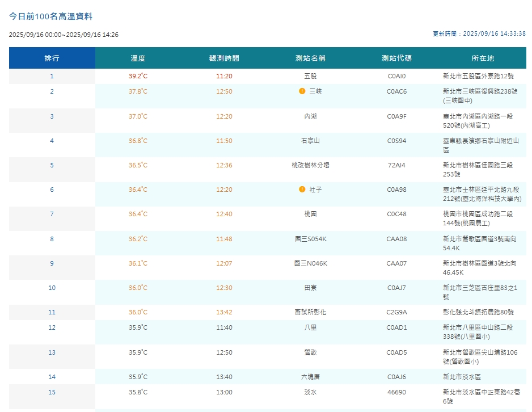Click the 桃改樹林分場 station name
This screenshot has width=532, height=412.
pyautogui.click(x=310, y=165)
